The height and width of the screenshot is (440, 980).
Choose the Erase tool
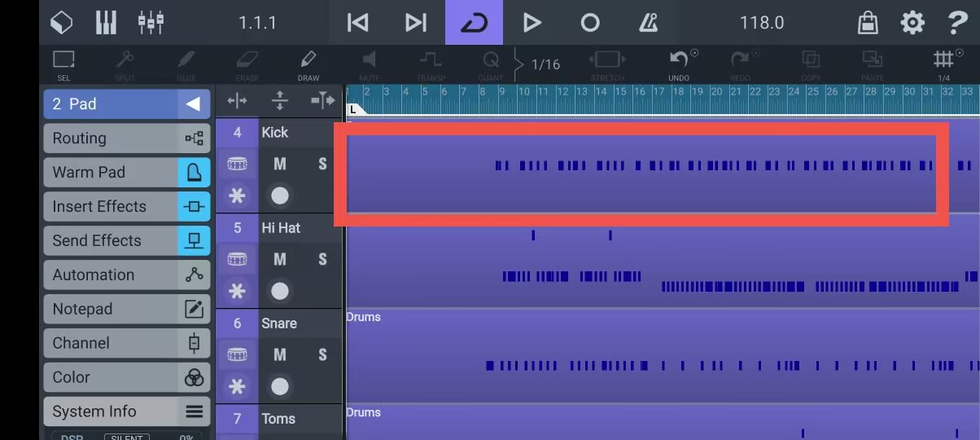(x=247, y=64)
